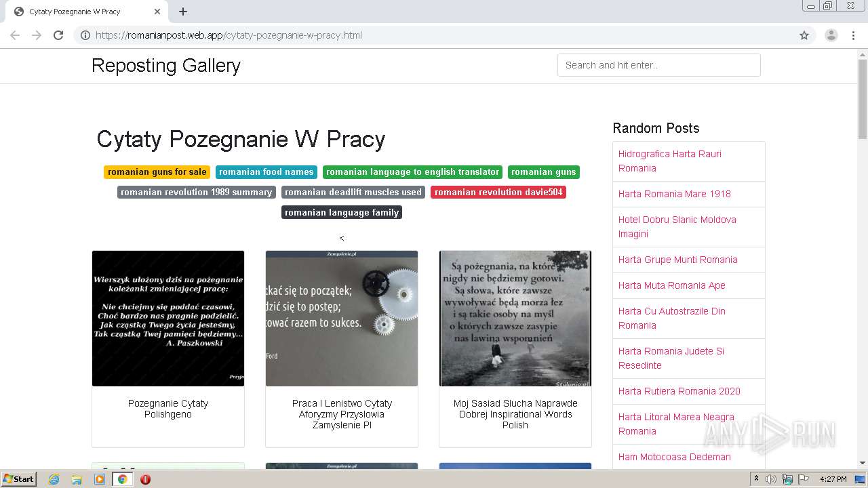Click the 4:27 PM system clock
The image size is (868, 488).
pos(833,479)
